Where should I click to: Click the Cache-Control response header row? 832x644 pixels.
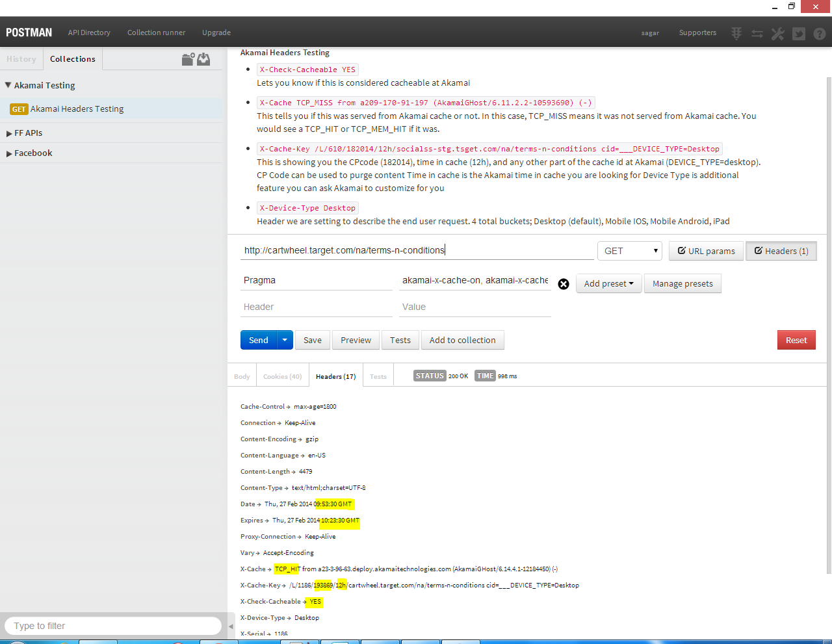[289, 407]
